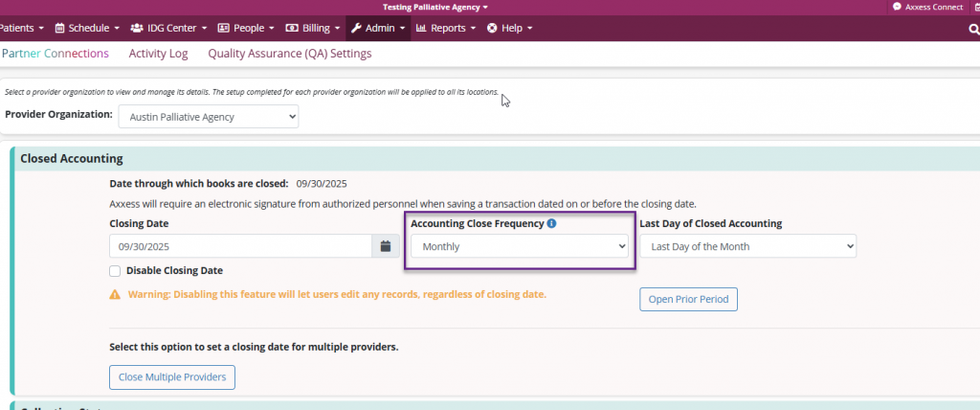Enable the Disable Closing Date checkbox
This screenshot has width=980, height=410.
pos(116,271)
